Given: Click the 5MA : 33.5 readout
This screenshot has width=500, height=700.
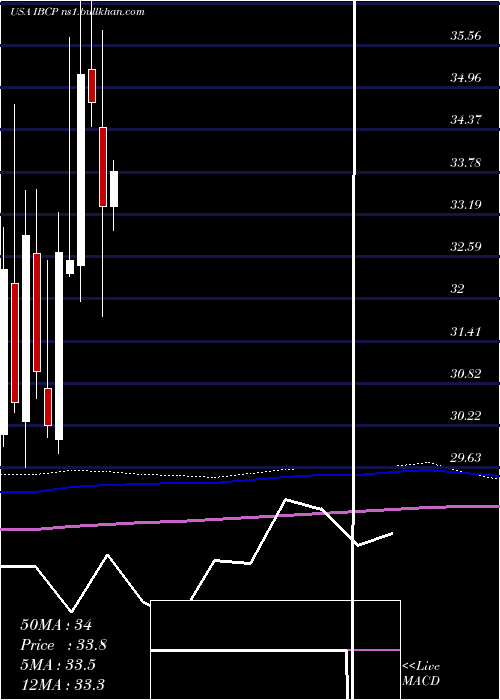Looking at the screenshot, I should coord(58,665).
